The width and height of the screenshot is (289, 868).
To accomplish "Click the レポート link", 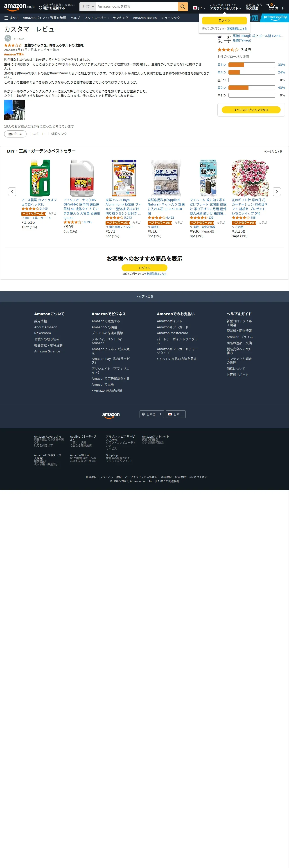I will point(38,134).
